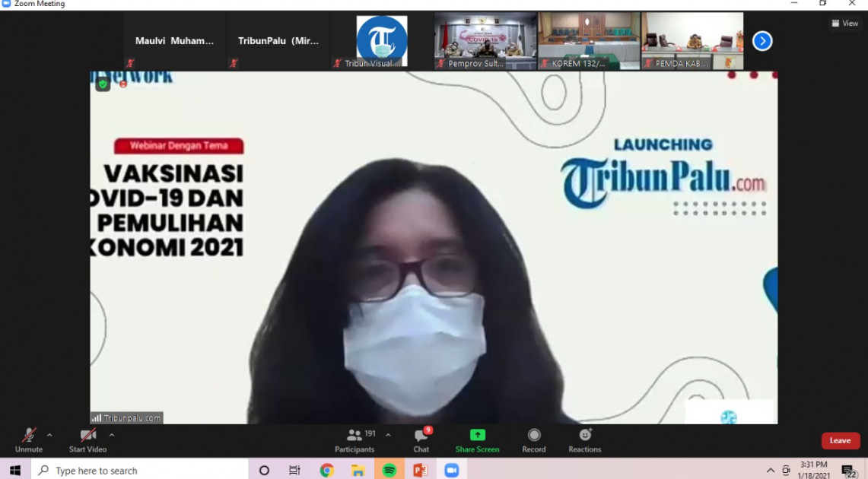Click the green meeting security shield icon

coord(103,83)
